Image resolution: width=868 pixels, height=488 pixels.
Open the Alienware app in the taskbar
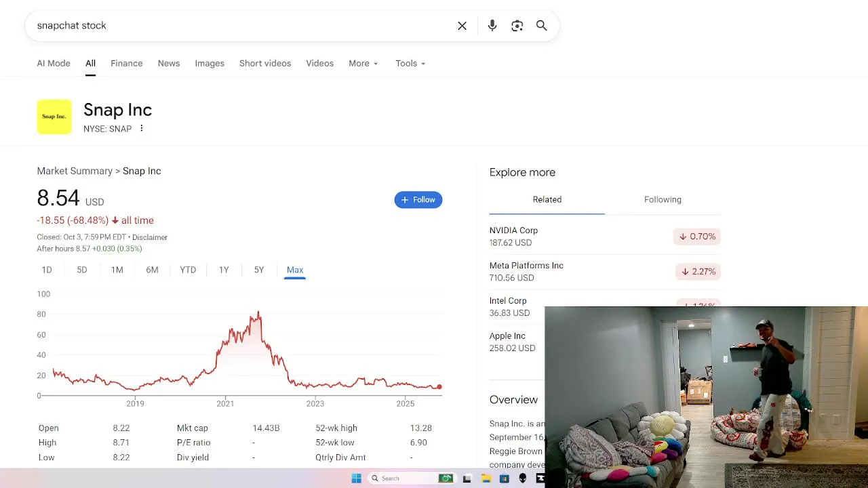pyautogui.click(x=522, y=479)
